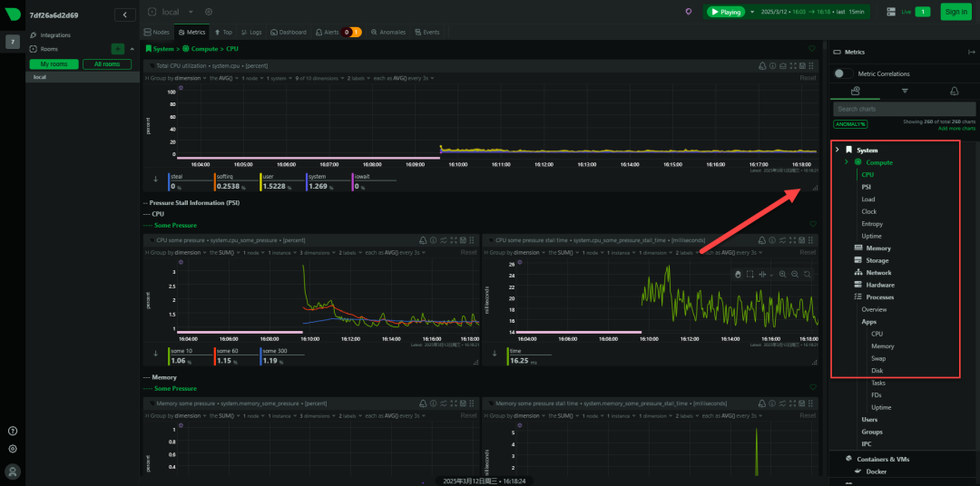Viewport: 980px width, 486px height.
Task: Click the user profile avatar icon
Action: (x=13, y=471)
